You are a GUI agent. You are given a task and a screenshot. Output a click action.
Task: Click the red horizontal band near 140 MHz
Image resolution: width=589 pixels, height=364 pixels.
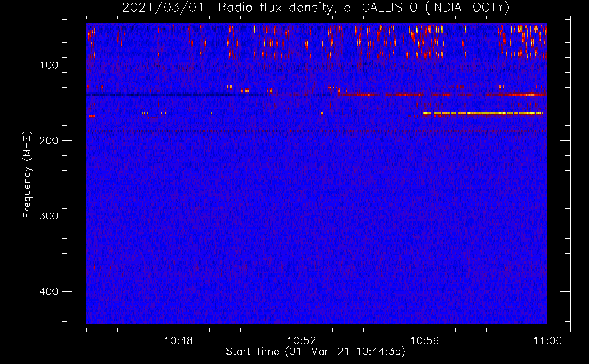coord(442,95)
